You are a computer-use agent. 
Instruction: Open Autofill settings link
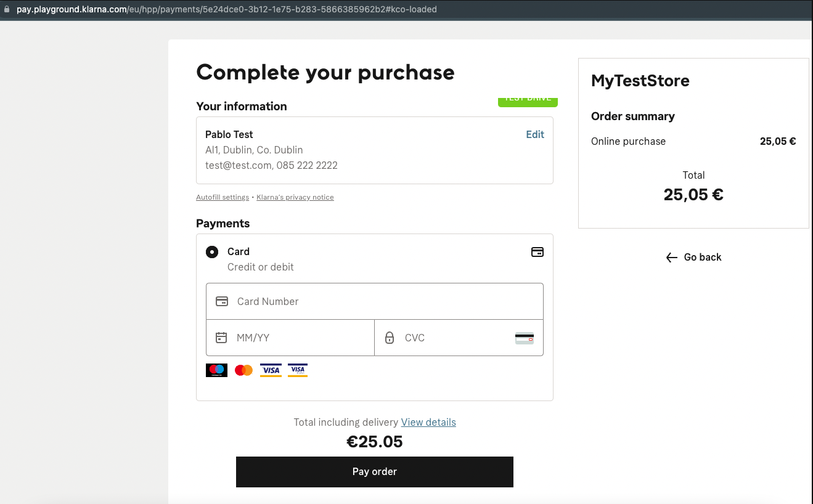point(223,197)
